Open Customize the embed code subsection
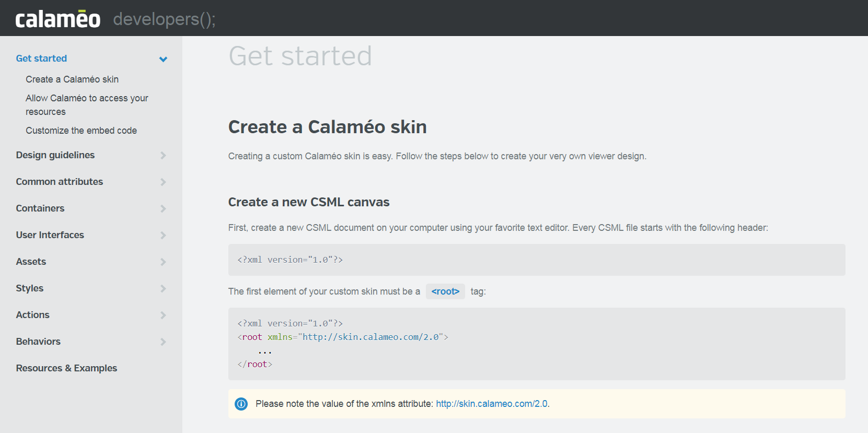 (x=81, y=131)
